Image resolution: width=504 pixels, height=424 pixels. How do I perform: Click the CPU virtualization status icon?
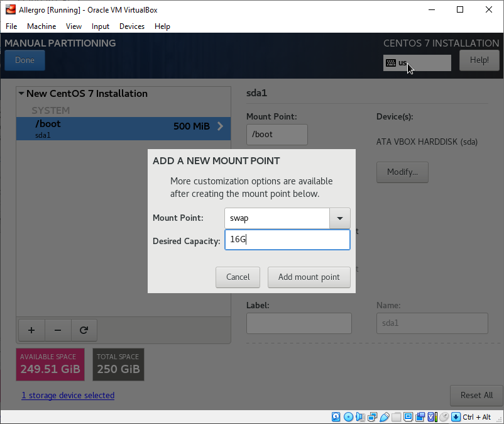(x=432, y=417)
